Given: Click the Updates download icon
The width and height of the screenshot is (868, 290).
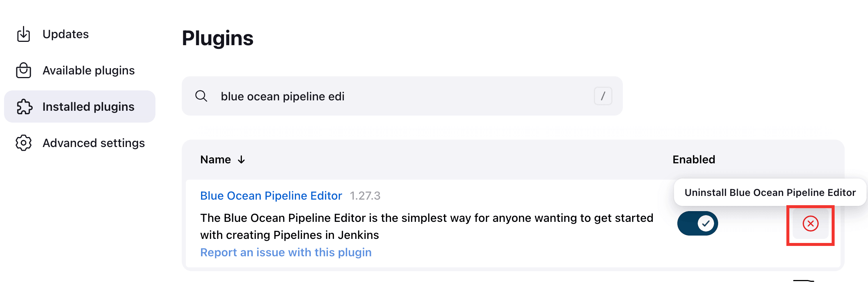Looking at the screenshot, I should tap(23, 34).
